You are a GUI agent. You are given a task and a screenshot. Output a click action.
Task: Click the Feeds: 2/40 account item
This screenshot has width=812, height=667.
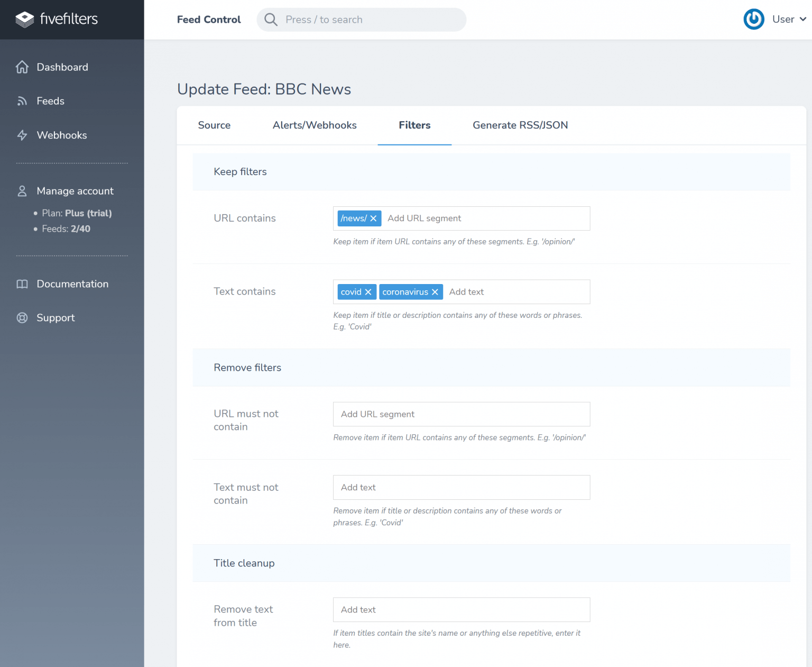(66, 229)
